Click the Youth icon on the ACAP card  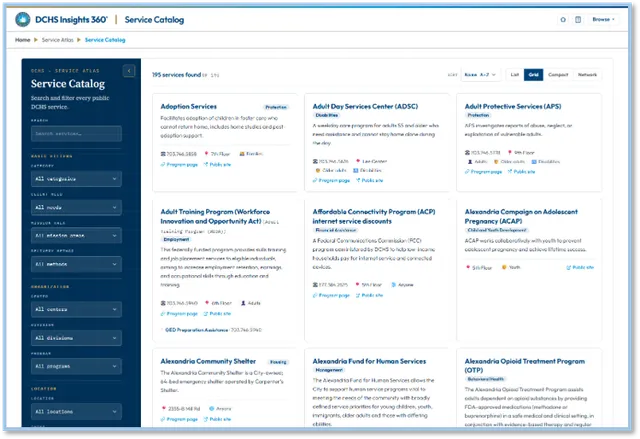pos(504,267)
